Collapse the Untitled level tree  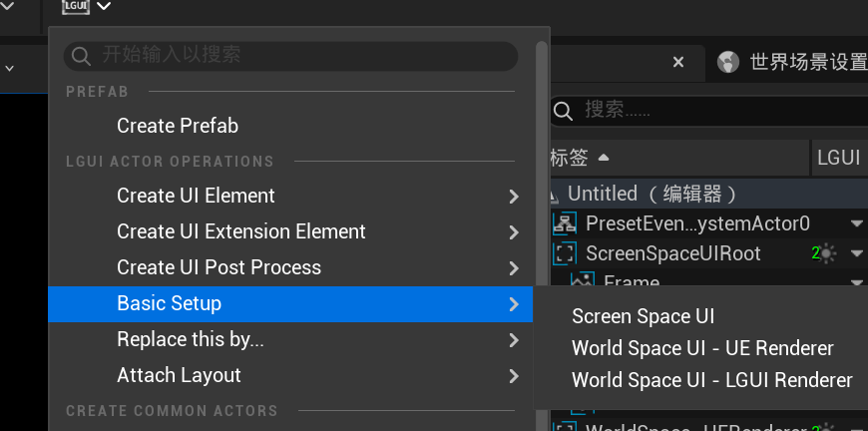pyautogui.click(x=556, y=194)
